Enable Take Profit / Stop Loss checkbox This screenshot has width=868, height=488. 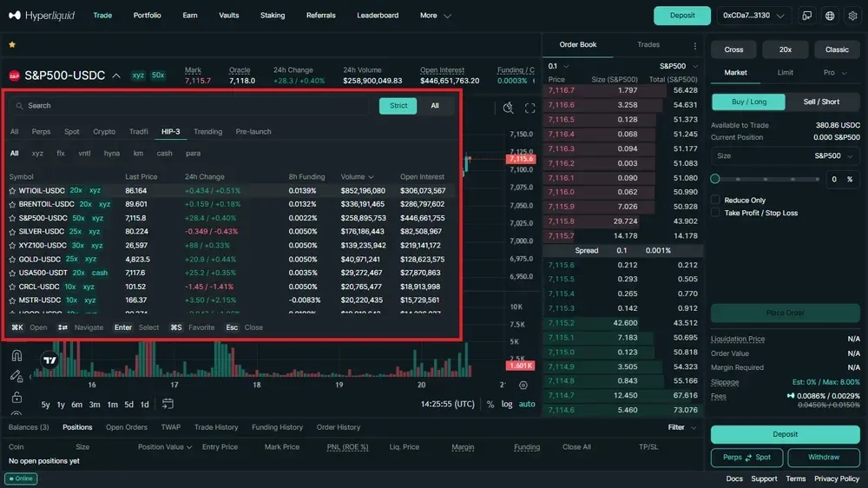click(x=715, y=213)
